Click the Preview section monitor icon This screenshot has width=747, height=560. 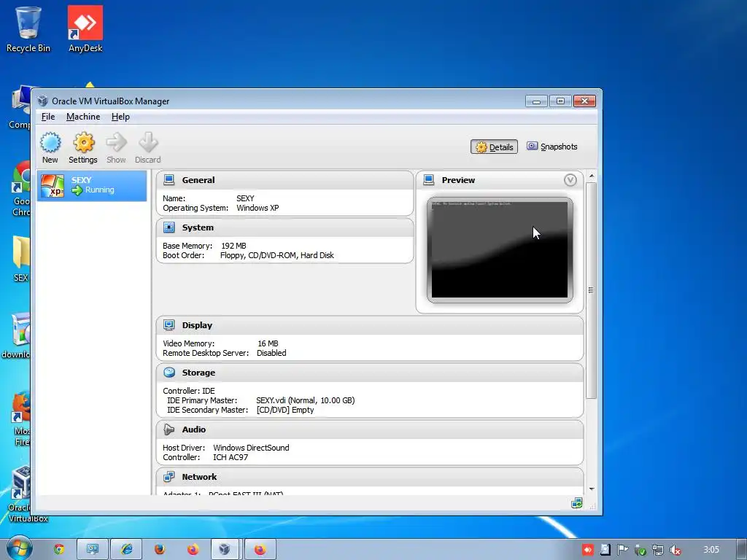429,179
